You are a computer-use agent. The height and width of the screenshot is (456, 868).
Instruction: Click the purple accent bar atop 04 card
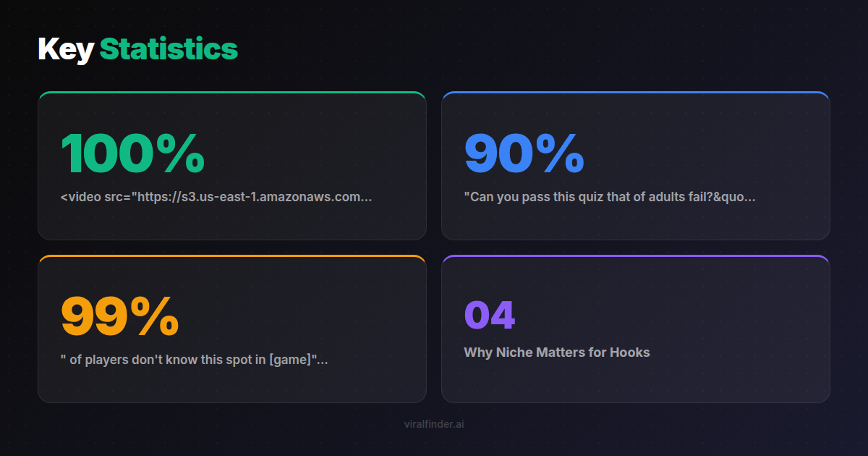pos(635,256)
